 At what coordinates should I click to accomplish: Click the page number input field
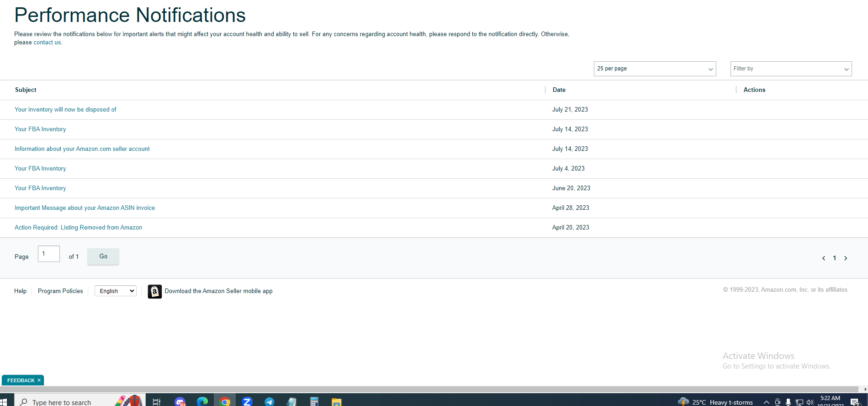(x=49, y=254)
